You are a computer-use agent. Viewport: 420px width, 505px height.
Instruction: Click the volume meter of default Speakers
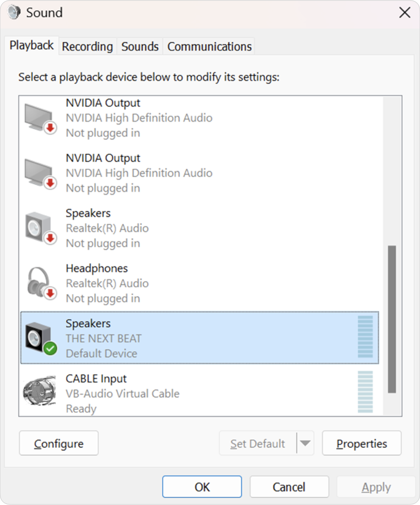point(365,336)
